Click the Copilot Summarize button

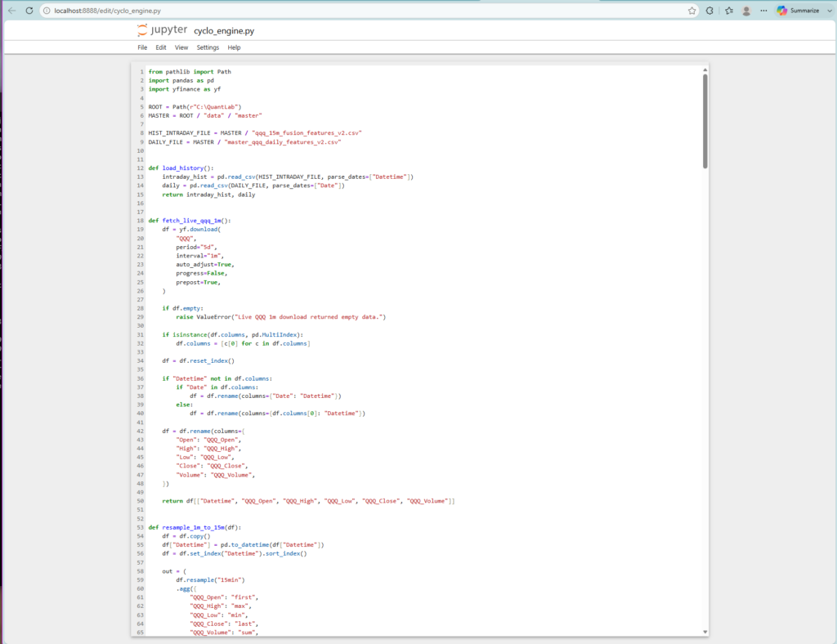(798, 11)
